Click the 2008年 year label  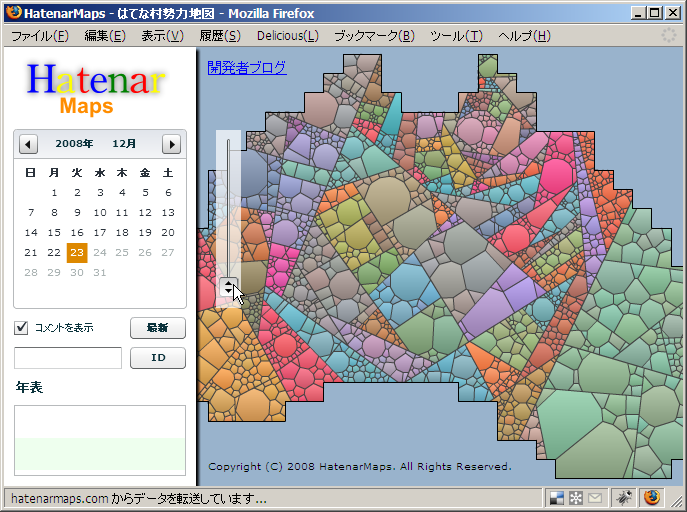[x=74, y=144]
